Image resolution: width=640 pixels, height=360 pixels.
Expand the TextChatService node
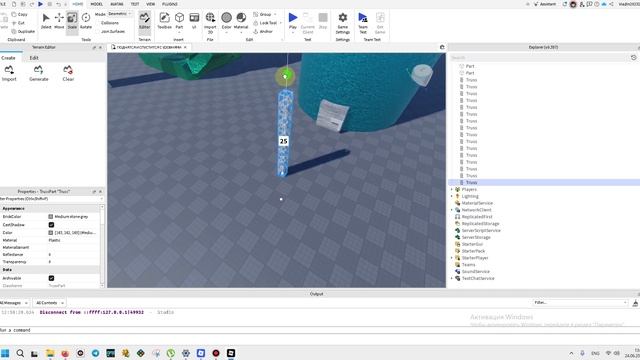(x=452, y=278)
